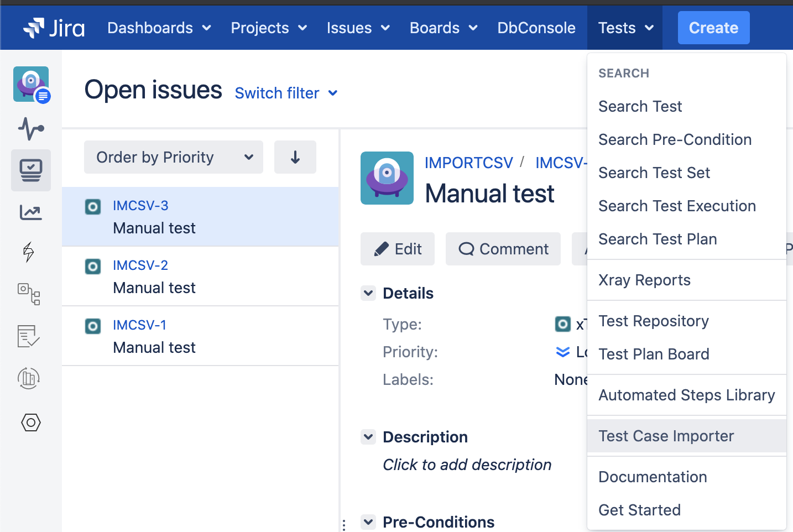
Task: Click the Labels value None
Action: [571, 379]
